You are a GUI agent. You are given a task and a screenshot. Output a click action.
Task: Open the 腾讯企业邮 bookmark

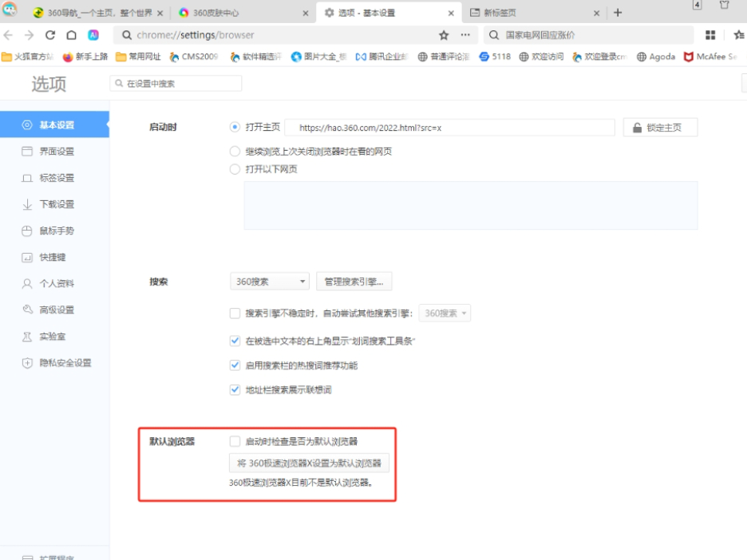click(x=381, y=57)
